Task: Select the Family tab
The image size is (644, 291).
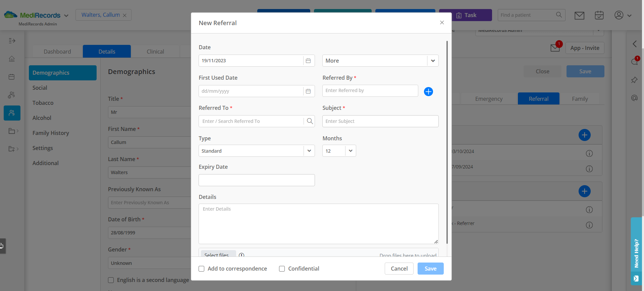Action: point(580,99)
